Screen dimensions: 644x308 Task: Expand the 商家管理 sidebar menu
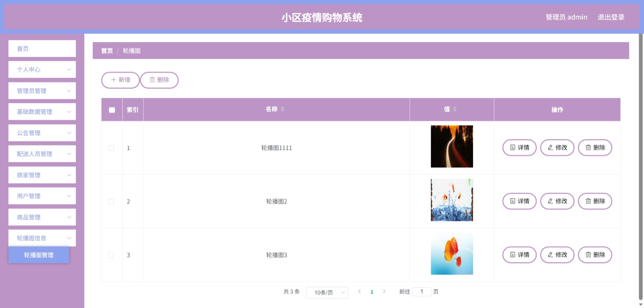[42, 175]
